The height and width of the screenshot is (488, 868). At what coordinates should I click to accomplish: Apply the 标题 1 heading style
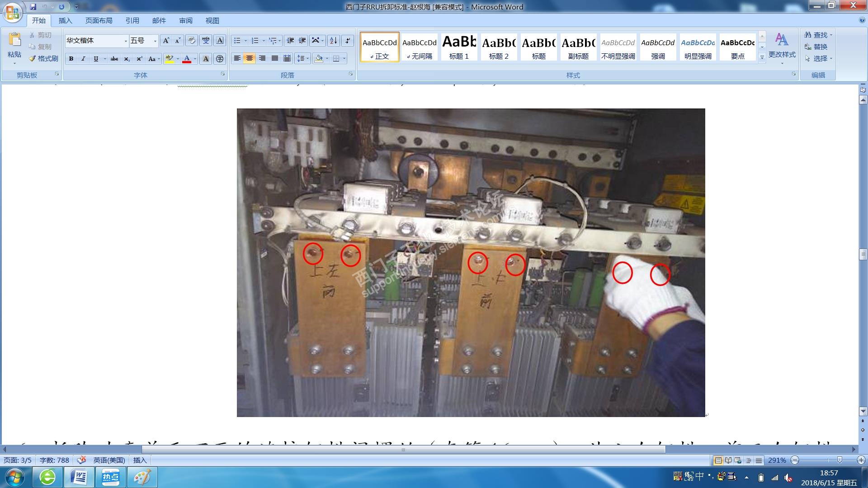coord(459,47)
